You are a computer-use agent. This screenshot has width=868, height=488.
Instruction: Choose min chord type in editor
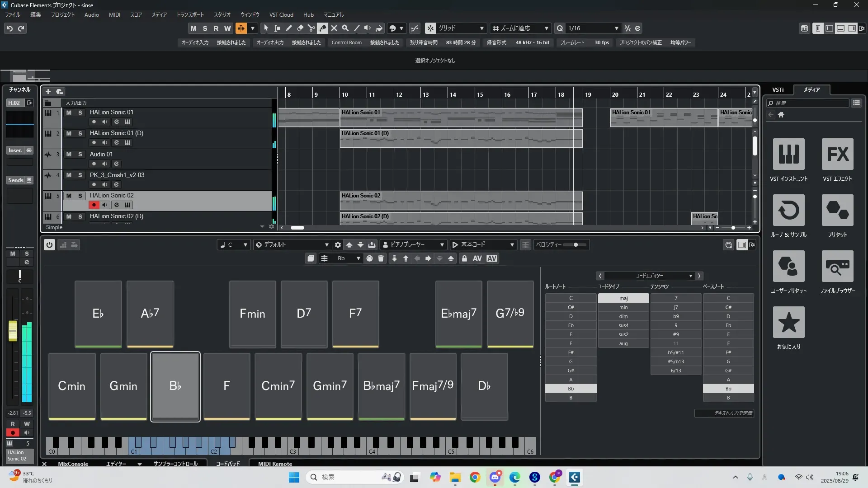(623, 307)
